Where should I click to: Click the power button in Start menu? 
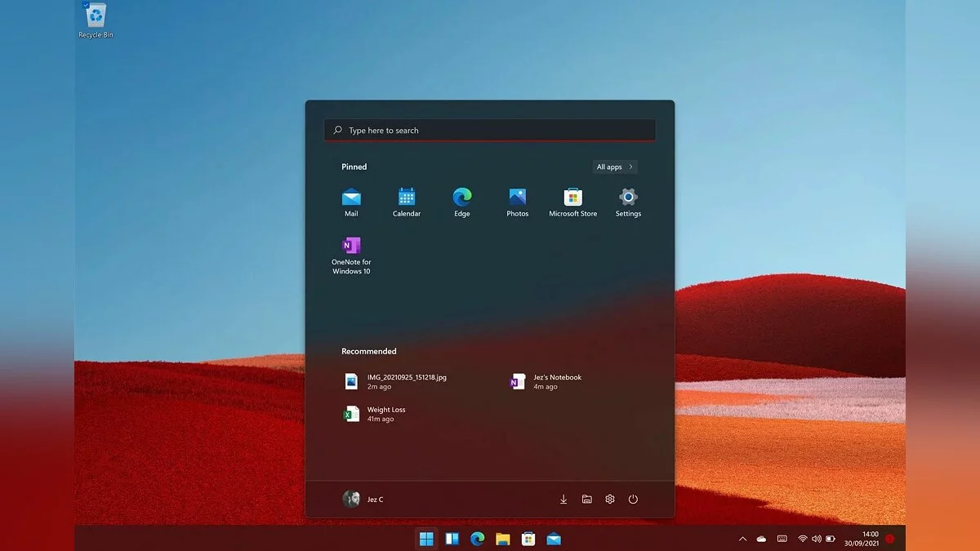coord(633,499)
